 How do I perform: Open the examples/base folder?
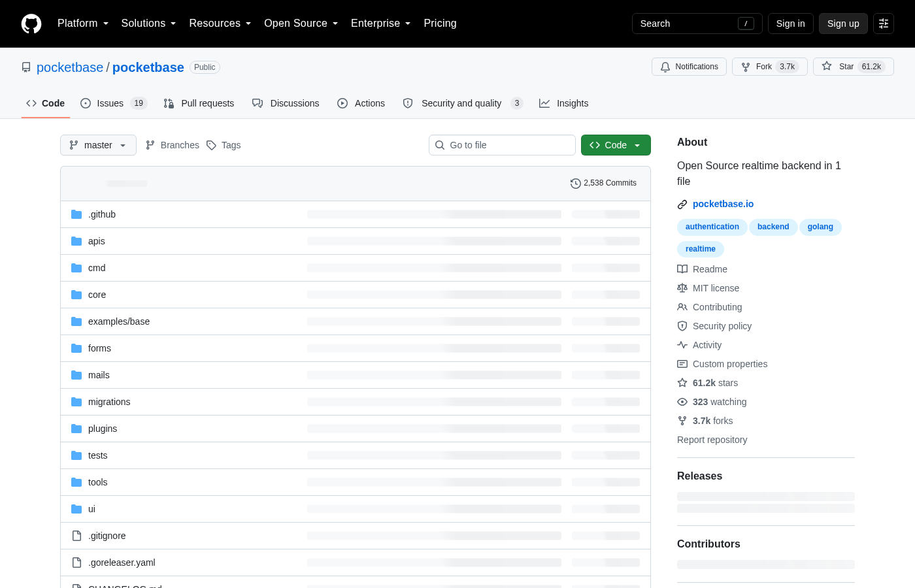[x=119, y=321]
